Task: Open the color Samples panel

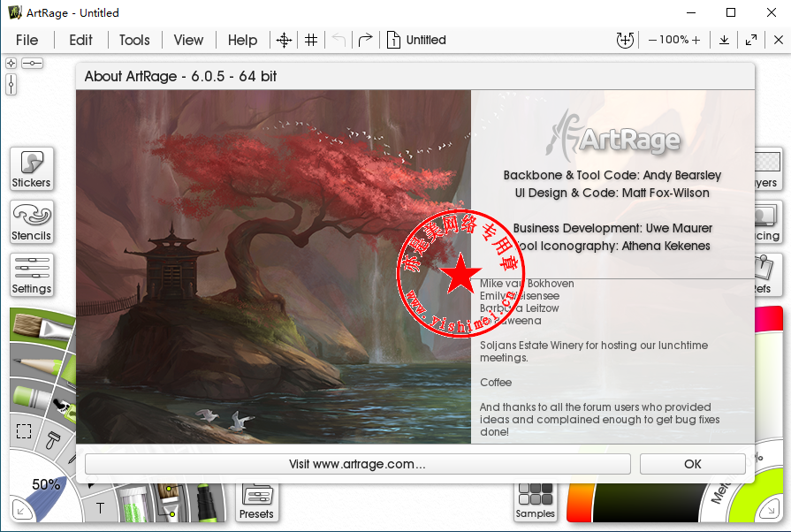Action: (x=536, y=502)
